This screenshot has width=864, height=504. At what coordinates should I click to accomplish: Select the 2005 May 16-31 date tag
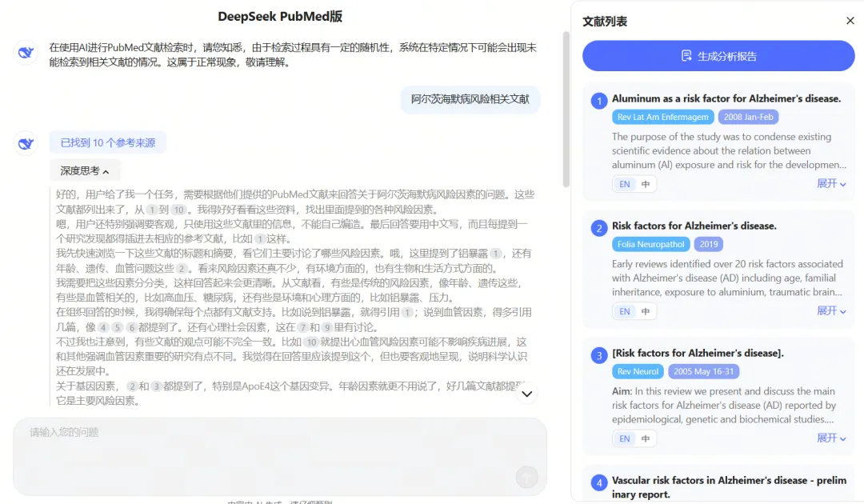click(x=704, y=371)
